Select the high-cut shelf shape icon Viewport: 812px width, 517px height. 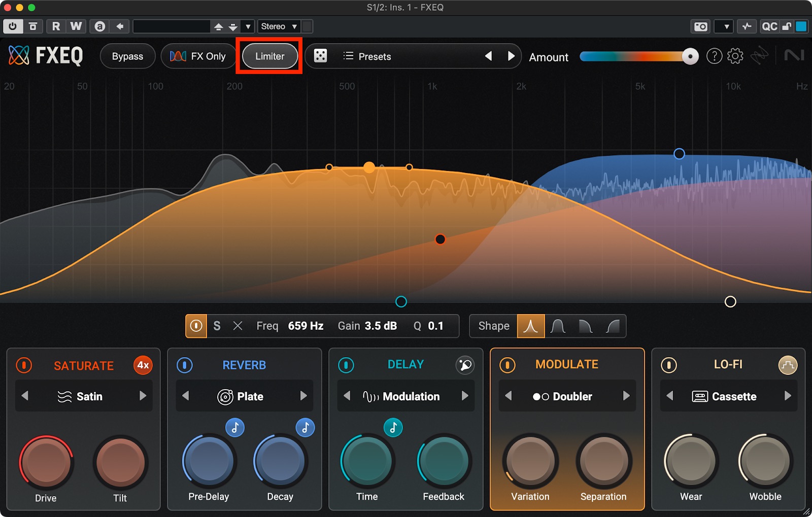585,326
